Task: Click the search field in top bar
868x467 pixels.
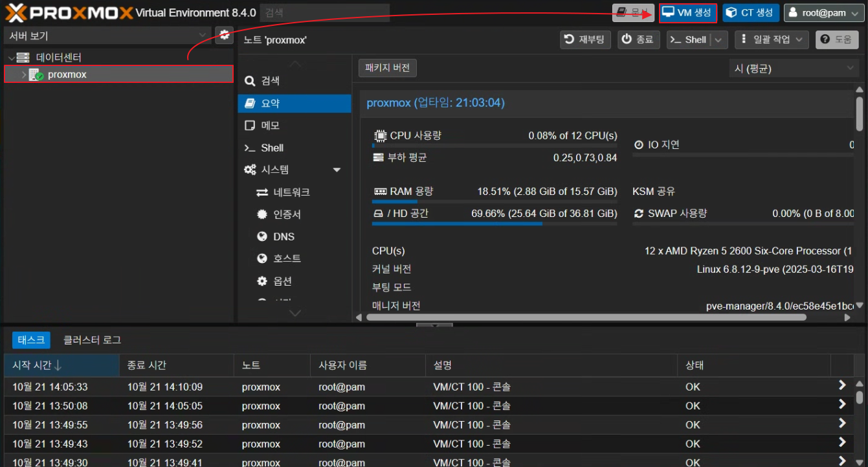Action: pyautogui.click(x=325, y=13)
